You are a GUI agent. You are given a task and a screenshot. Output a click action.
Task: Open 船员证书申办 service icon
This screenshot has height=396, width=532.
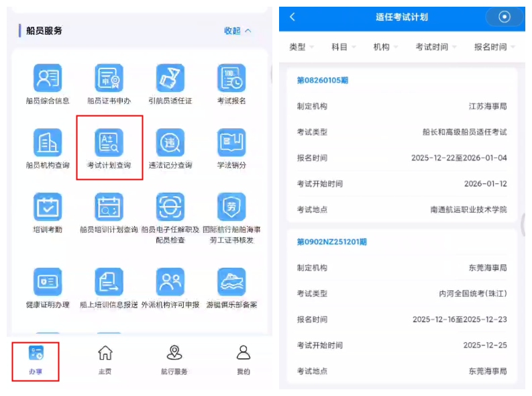click(109, 79)
